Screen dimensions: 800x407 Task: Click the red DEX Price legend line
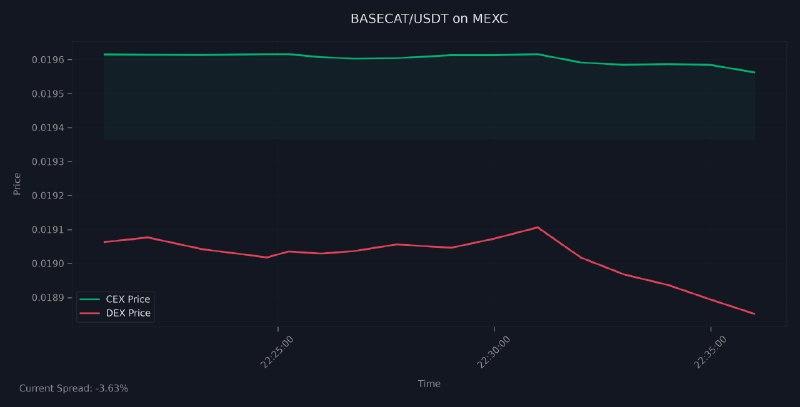point(90,313)
